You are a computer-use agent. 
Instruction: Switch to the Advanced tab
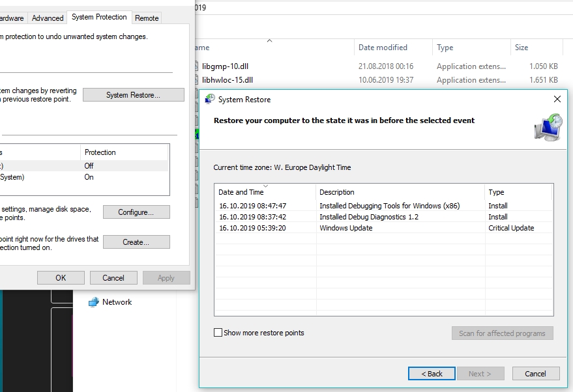tap(48, 18)
